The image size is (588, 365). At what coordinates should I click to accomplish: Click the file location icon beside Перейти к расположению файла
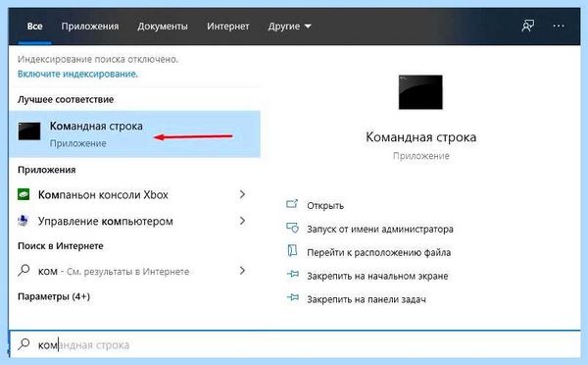tap(292, 251)
